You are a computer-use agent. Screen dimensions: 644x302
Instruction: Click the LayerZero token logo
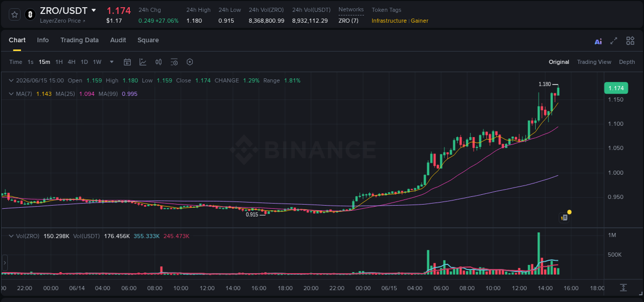[x=30, y=14]
